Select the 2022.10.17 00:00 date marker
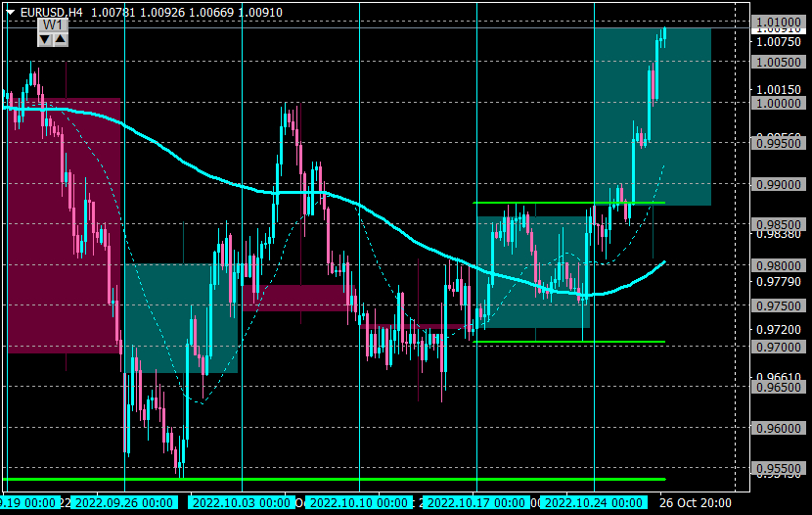 click(476, 502)
